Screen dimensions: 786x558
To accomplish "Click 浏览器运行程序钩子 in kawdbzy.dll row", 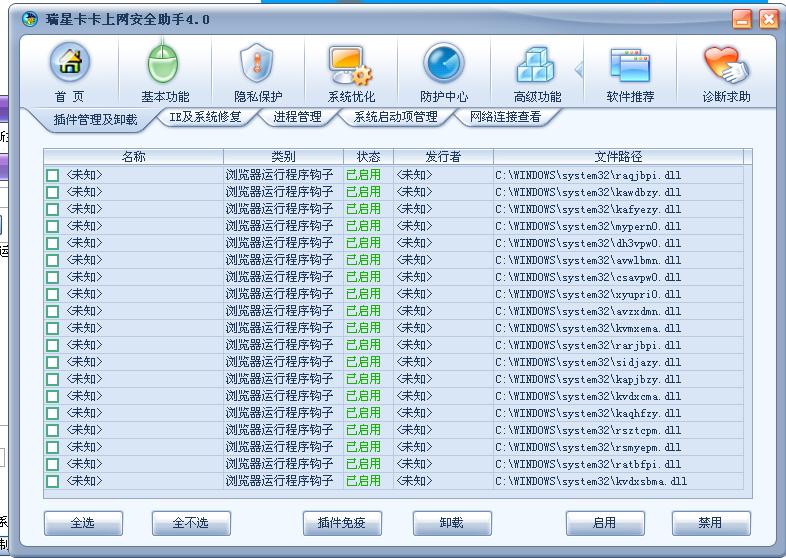I will pyautogui.click(x=279, y=192).
